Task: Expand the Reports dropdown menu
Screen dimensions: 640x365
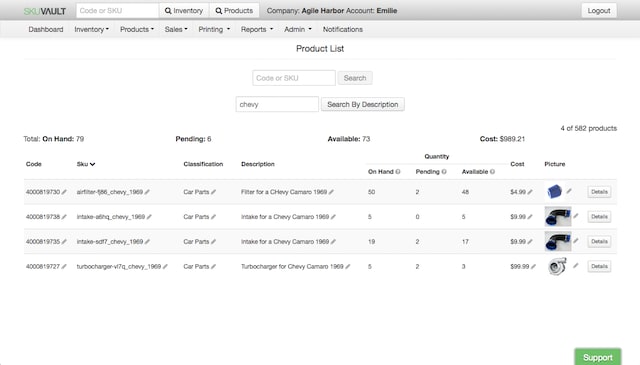Action: (x=257, y=29)
